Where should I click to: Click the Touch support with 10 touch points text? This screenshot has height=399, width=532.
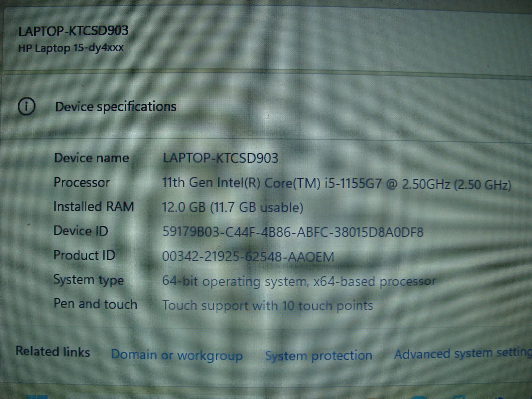click(267, 305)
